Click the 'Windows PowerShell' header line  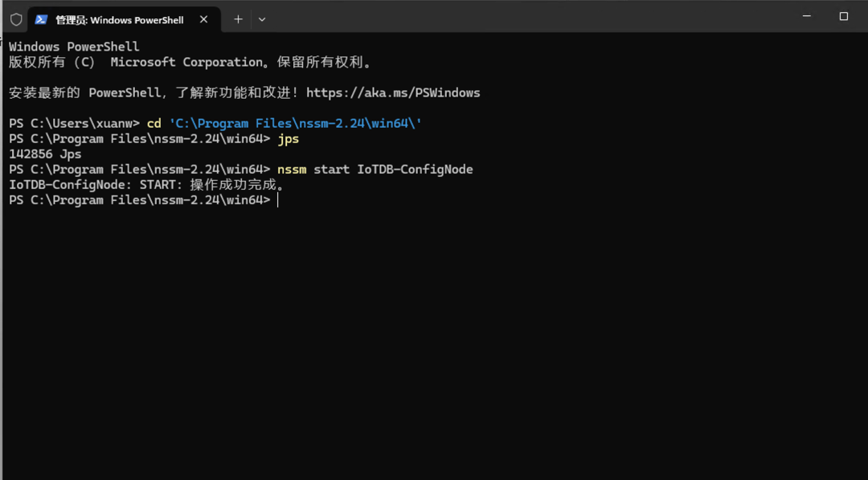pos(74,47)
